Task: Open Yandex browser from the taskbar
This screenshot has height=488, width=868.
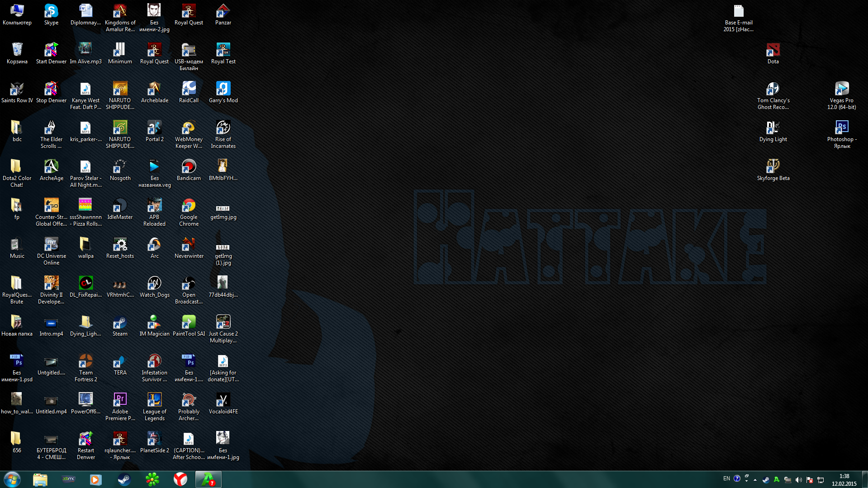Action: pos(180,479)
